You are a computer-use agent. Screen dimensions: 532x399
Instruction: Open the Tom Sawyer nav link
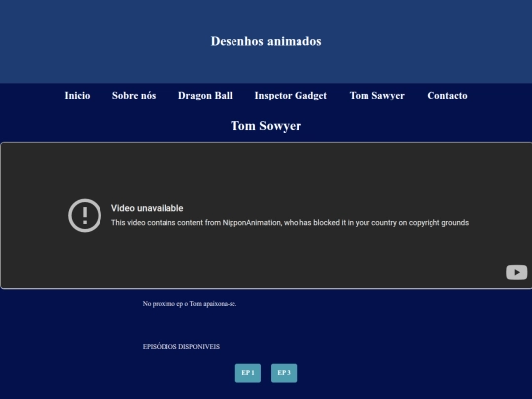pos(377,96)
